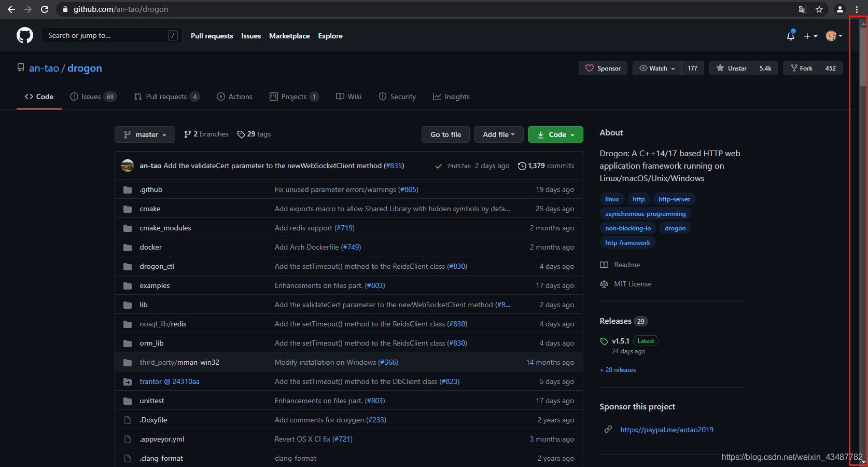Open the trantor submodule link
Viewport: 868px width, 467px height.
pyautogui.click(x=170, y=381)
